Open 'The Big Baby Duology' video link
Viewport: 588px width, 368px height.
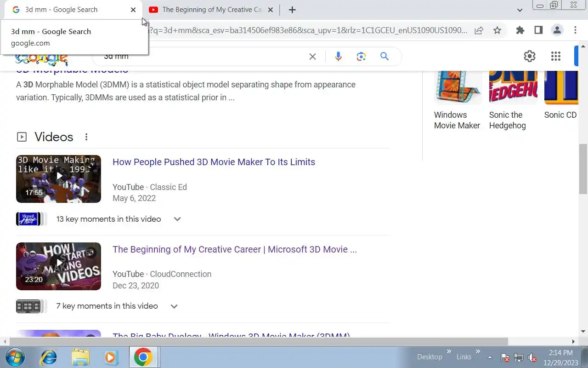231,336
